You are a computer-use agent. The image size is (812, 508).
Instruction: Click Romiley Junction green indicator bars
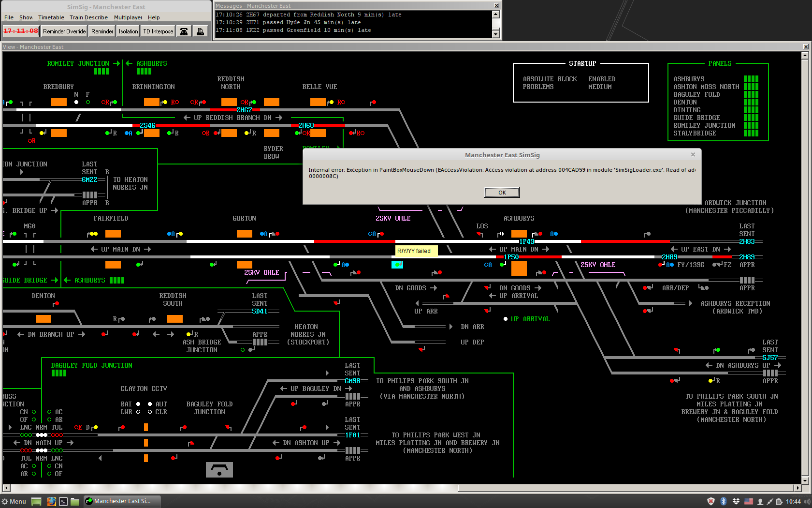tap(101, 71)
